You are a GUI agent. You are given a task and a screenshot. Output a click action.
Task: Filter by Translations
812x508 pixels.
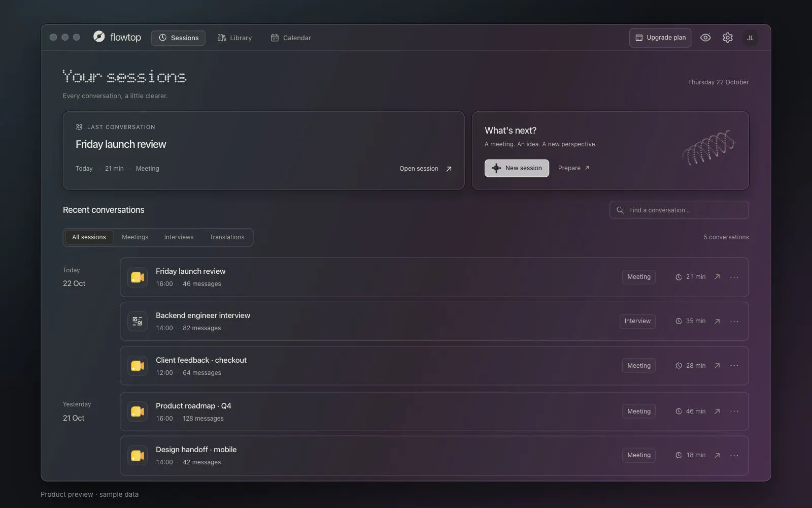pyautogui.click(x=227, y=237)
